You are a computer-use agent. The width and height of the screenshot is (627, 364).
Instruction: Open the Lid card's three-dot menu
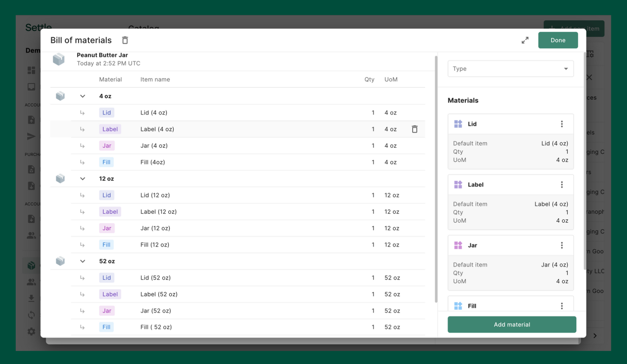(562, 124)
